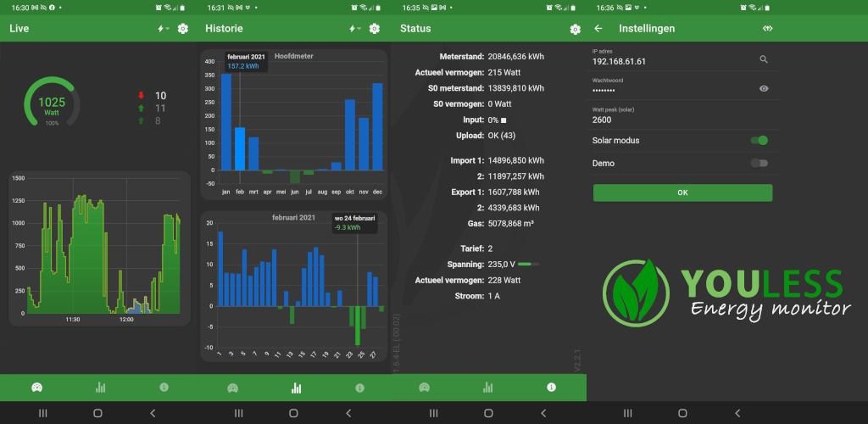
Task: Expand the lightning dropdown on the Historie screen
Action: pyautogui.click(x=355, y=29)
